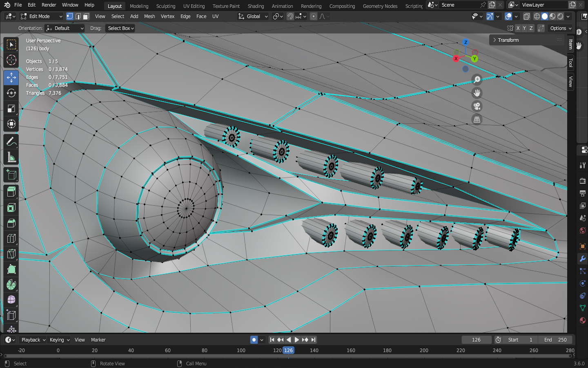Click the Options button in header
This screenshot has width=588, height=368.
pos(560,28)
